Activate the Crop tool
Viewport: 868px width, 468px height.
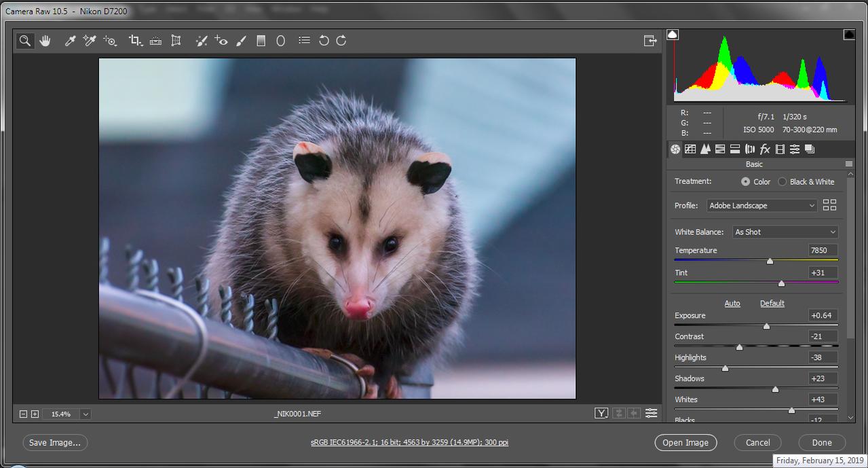pos(135,41)
